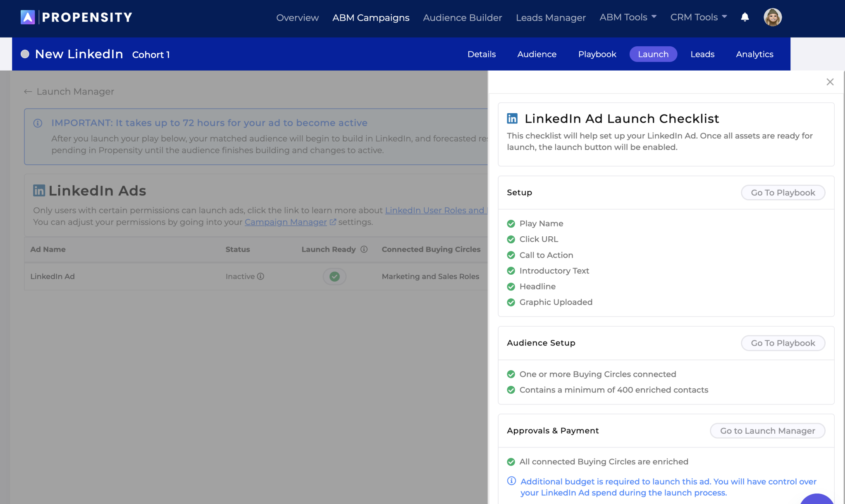Image resolution: width=845 pixels, height=504 pixels.
Task: Click the Additional budget required notice text
Action: [668, 487]
